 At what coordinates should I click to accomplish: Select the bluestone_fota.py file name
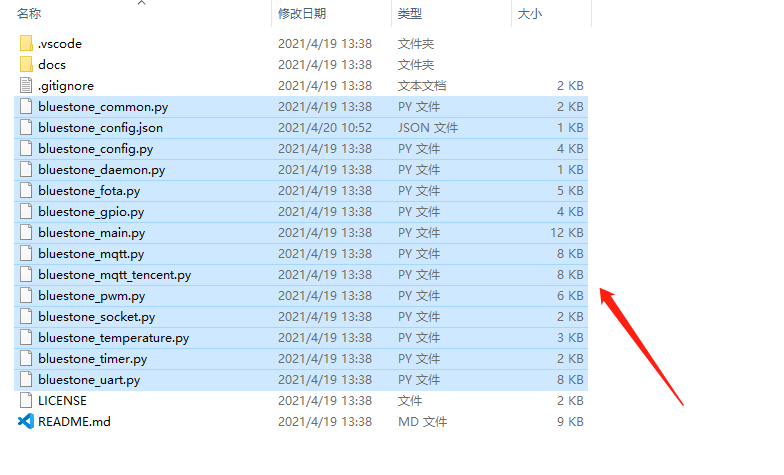[89, 191]
